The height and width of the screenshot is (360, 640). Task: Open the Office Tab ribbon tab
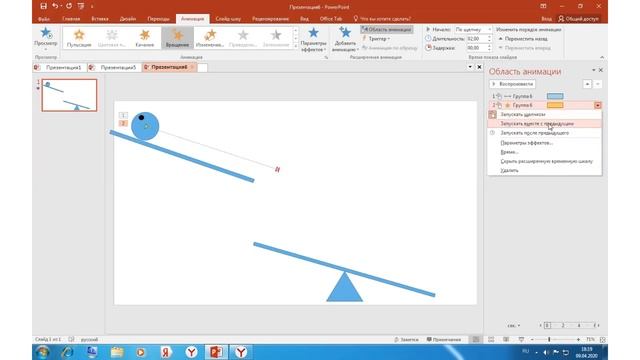(x=331, y=19)
